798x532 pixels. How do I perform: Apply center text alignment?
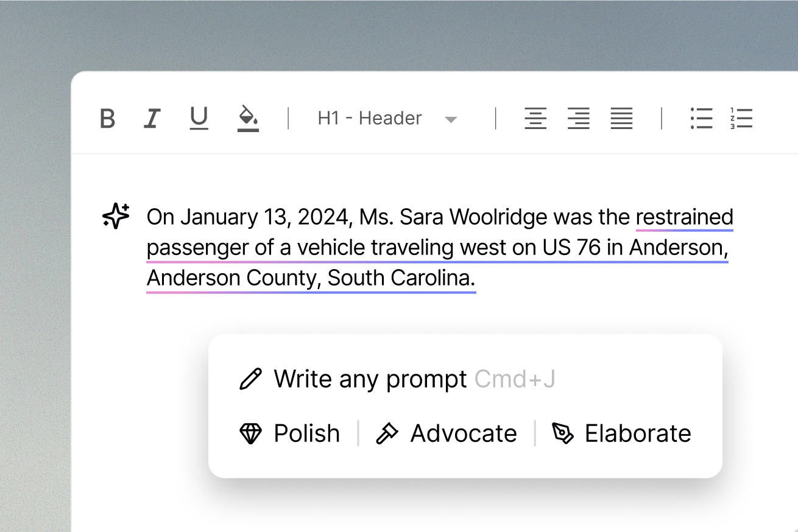(x=535, y=118)
